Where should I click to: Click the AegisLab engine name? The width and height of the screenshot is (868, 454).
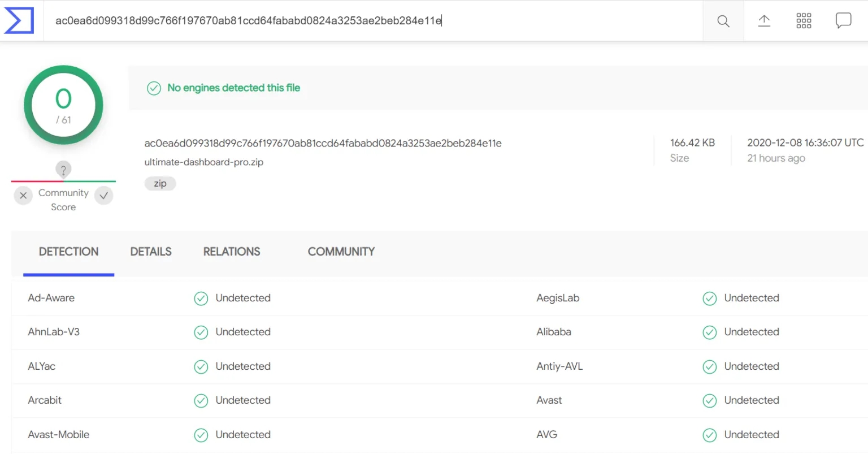coord(558,298)
